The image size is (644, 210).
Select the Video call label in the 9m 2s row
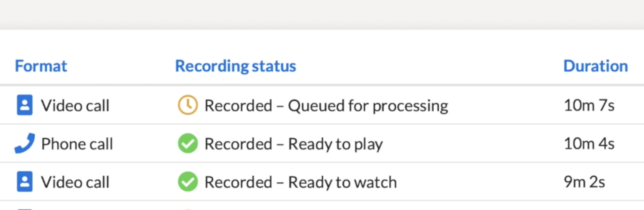pos(75,182)
